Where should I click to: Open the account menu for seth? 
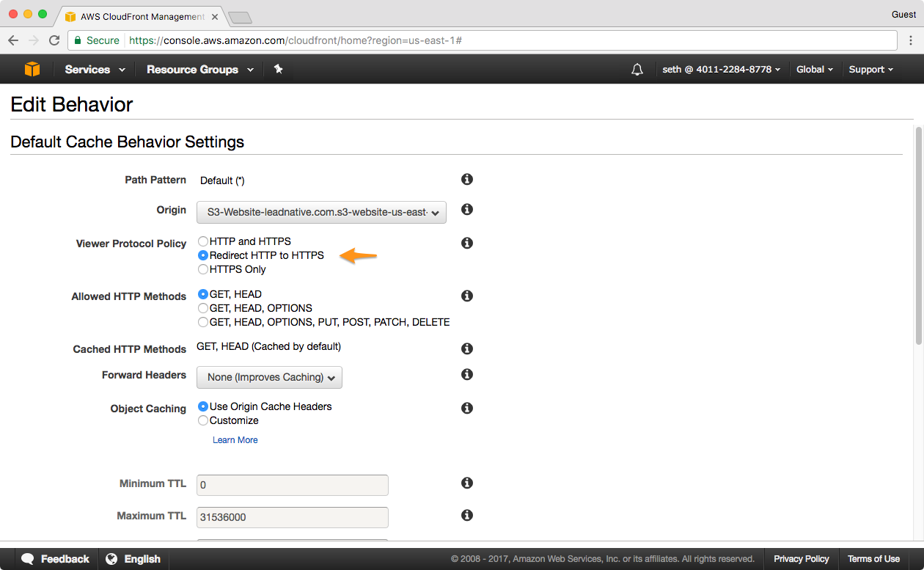click(721, 69)
